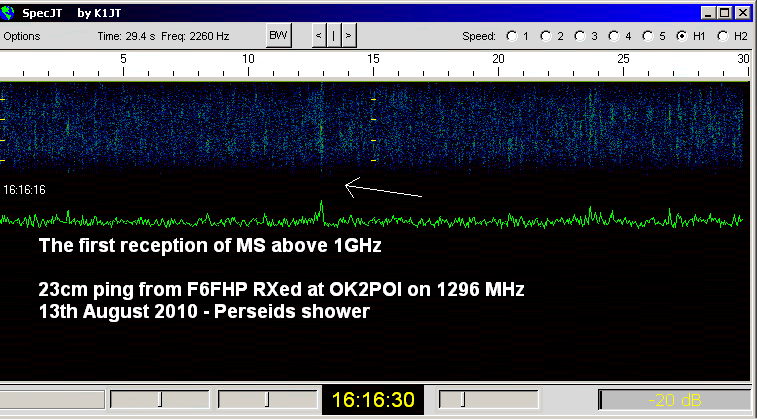The height and width of the screenshot is (420, 757).
Task: Click the -20 dB level meter
Action: click(x=674, y=400)
